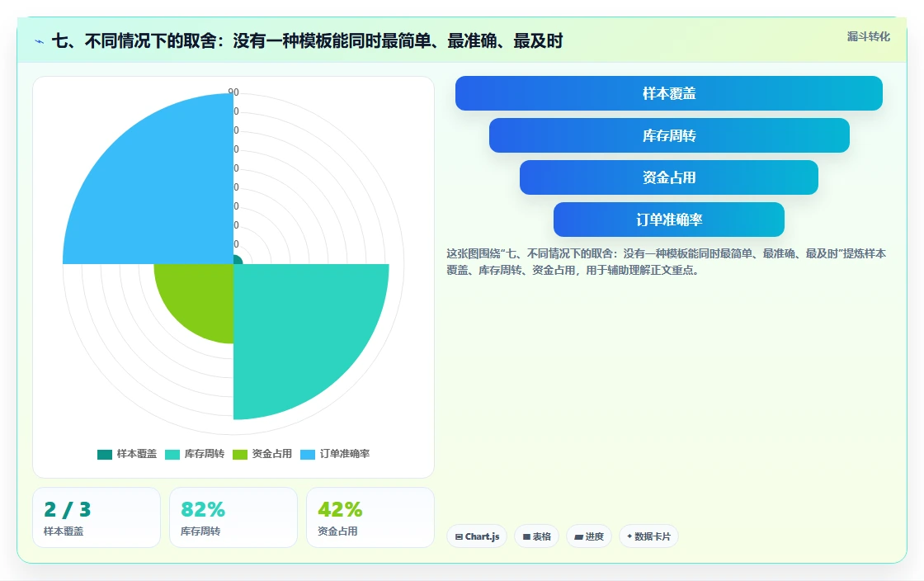Select the Chart.js tag chip
The image size is (924, 581).
coord(477,536)
